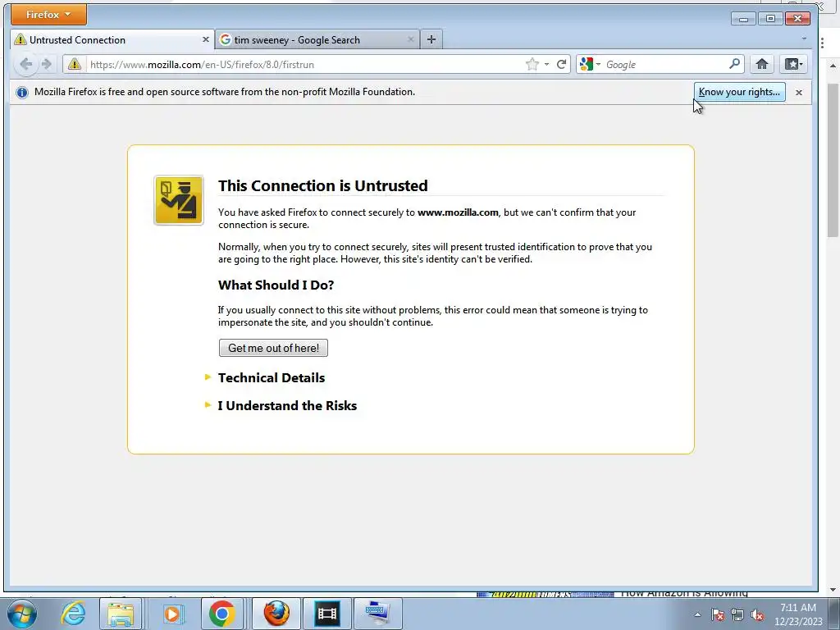Open the keyboard and monitor taskbar app

377,614
